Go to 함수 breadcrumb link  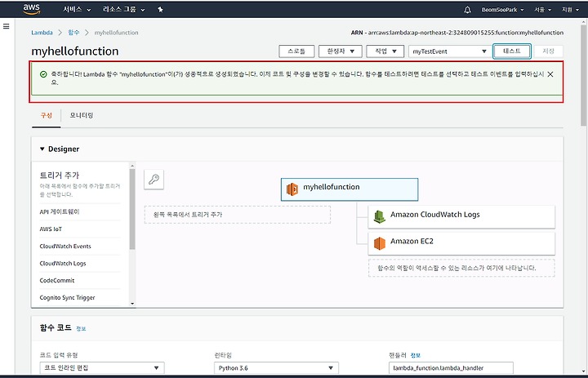pos(73,33)
